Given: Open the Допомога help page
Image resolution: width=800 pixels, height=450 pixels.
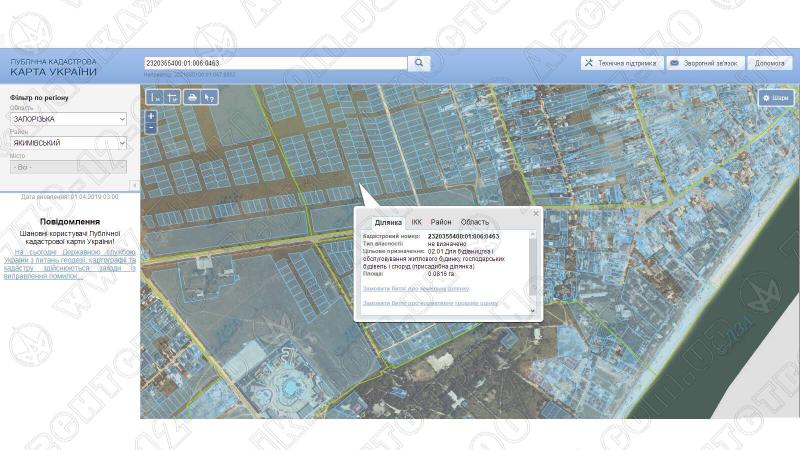Looking at the screenshot, I should 769,63.
